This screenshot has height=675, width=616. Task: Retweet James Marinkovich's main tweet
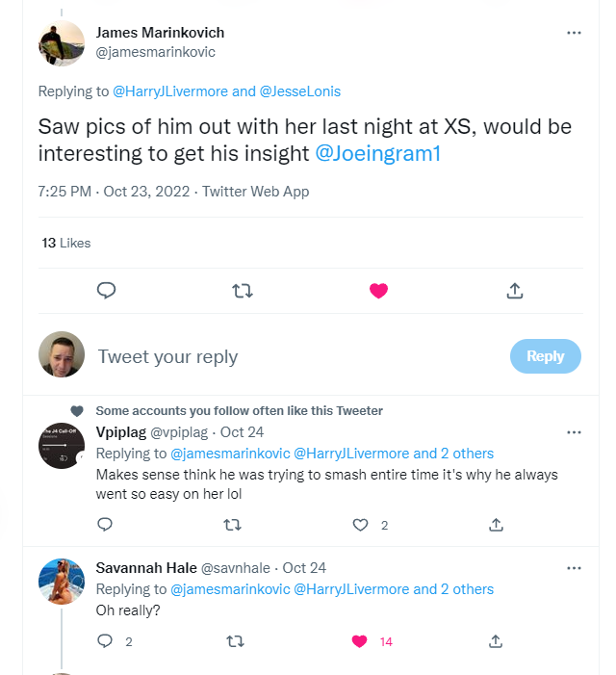(243, 290)
